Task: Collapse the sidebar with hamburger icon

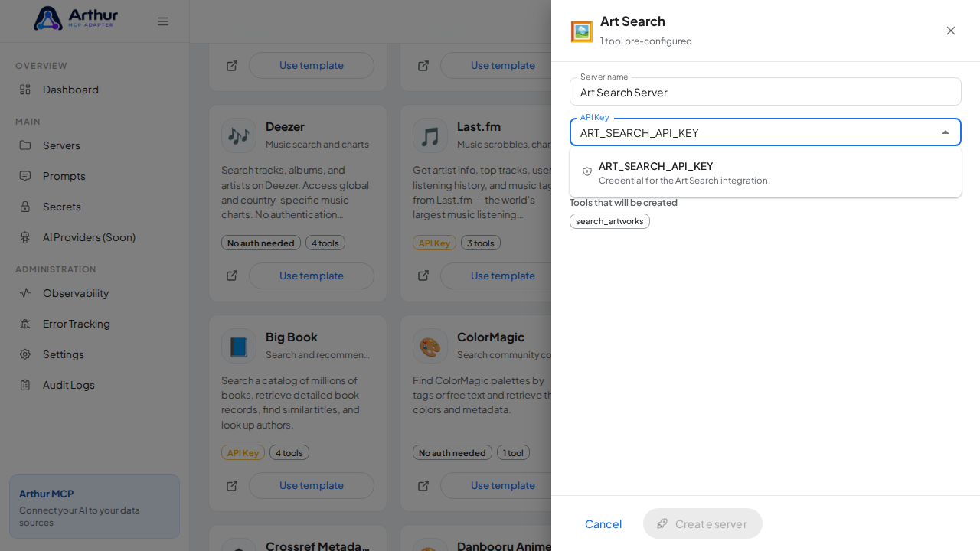Action: click(x=163, y=21)
